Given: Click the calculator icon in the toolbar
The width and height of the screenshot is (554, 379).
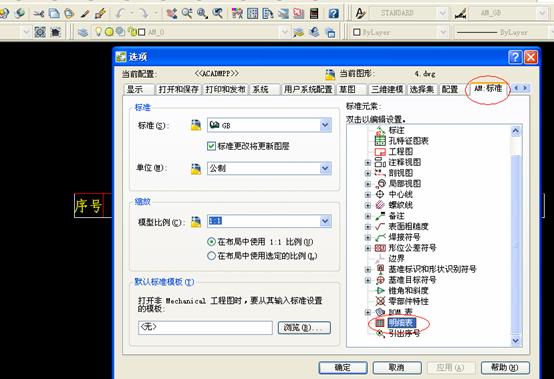Looking at the screenshot, I should point(314,14).
